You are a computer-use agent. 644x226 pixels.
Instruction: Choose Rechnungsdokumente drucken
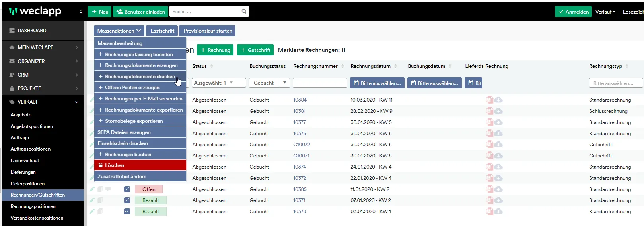click(x=140, y=77)
